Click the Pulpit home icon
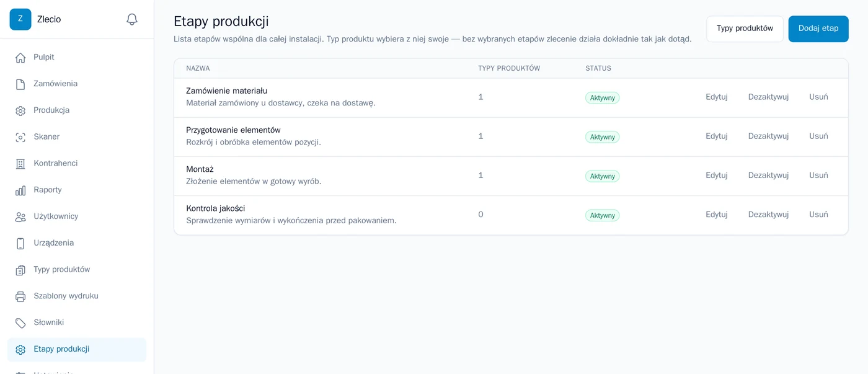868x374 pixels. 20,58
